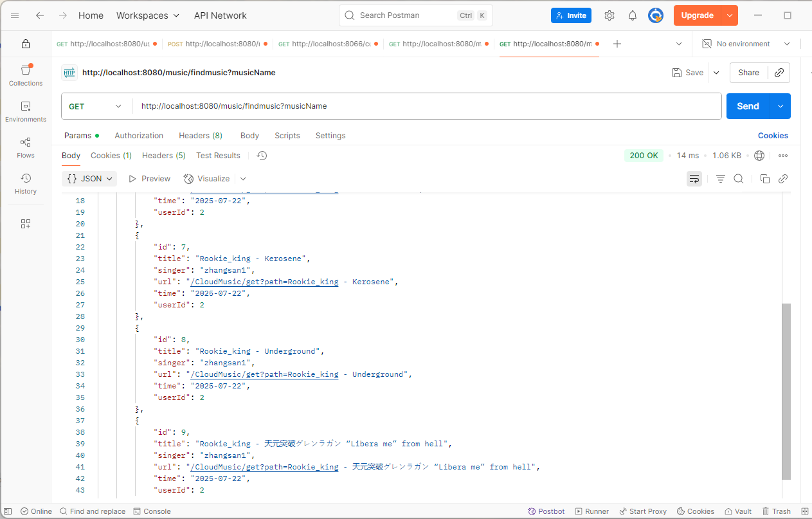The width and height of the screenshot is (812, 519).
Task: Expand the Send button dropdown arrow
Action: (780, 106)
